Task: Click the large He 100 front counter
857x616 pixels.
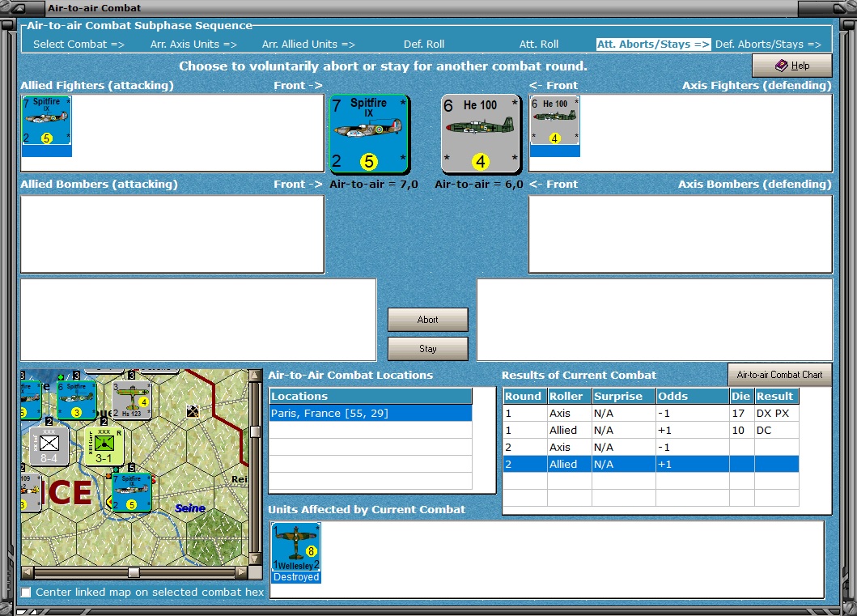Action: click(x=481, y=134)
